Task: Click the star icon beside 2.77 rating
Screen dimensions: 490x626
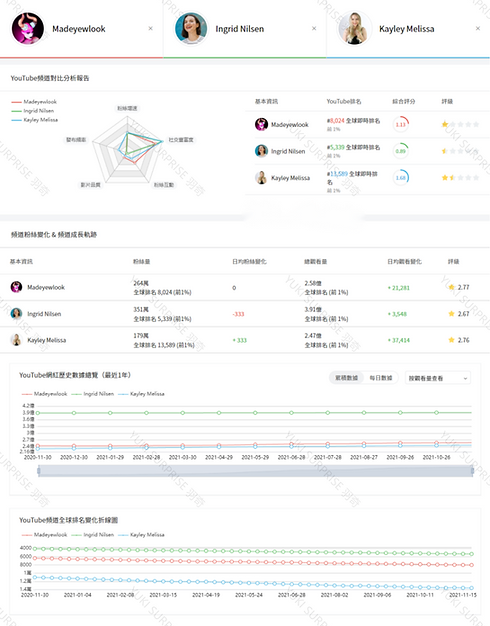Action: [452, 287]
